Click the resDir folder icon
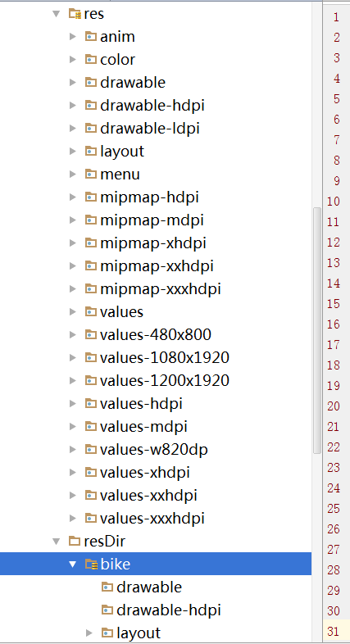350x644 pixels. pos(75,541)
